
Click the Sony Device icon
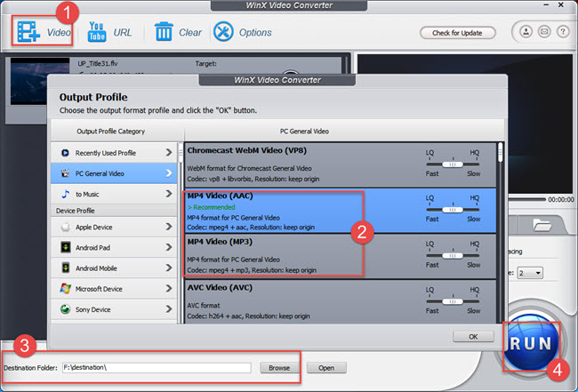65,309
